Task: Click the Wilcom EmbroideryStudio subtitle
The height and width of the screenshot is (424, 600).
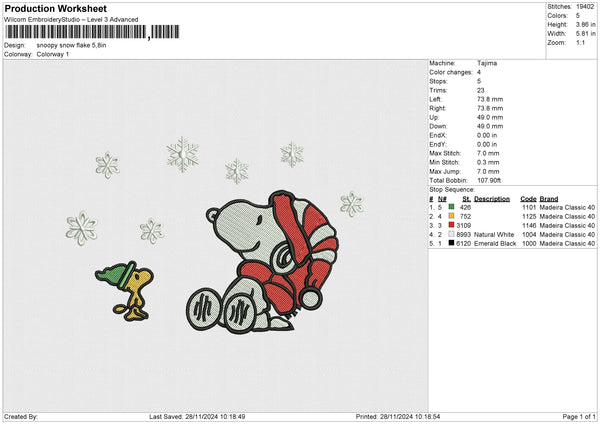Action: coord(71,20)
